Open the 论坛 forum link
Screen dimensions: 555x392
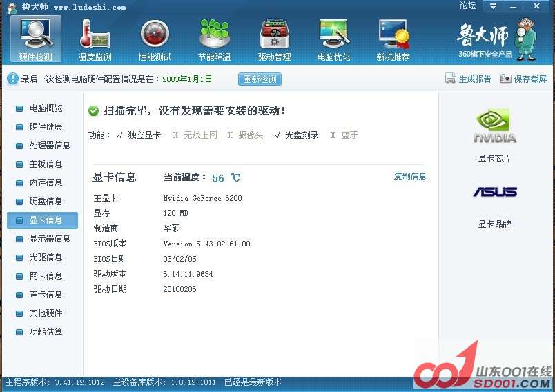(x=467, y=6)
